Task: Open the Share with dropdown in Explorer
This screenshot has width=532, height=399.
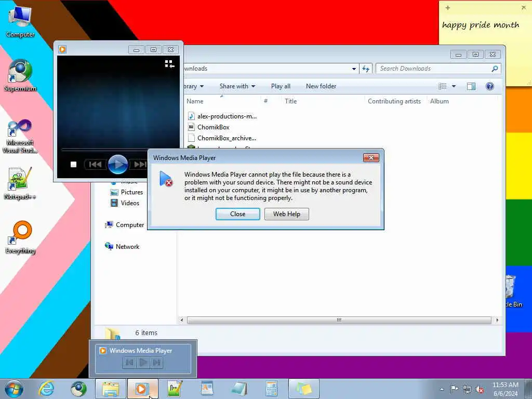Action: tap(237, 86)
